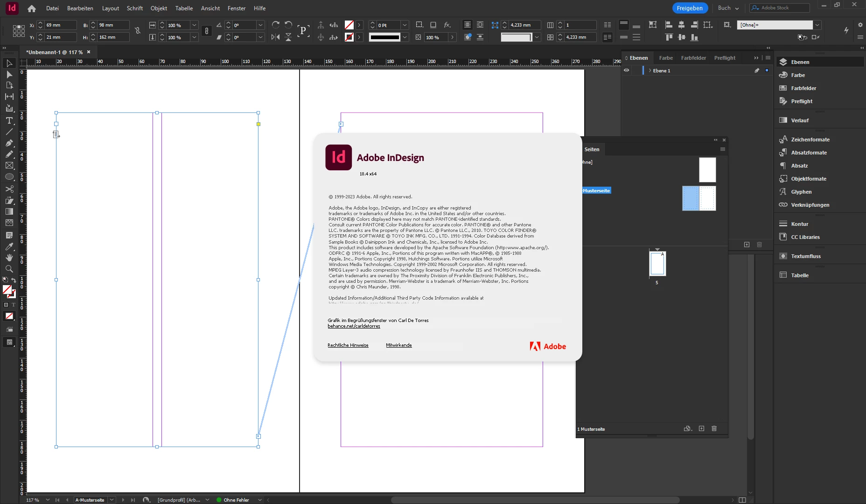
Task: Expand the Ebene 1 layer
Action: [650, 70]
